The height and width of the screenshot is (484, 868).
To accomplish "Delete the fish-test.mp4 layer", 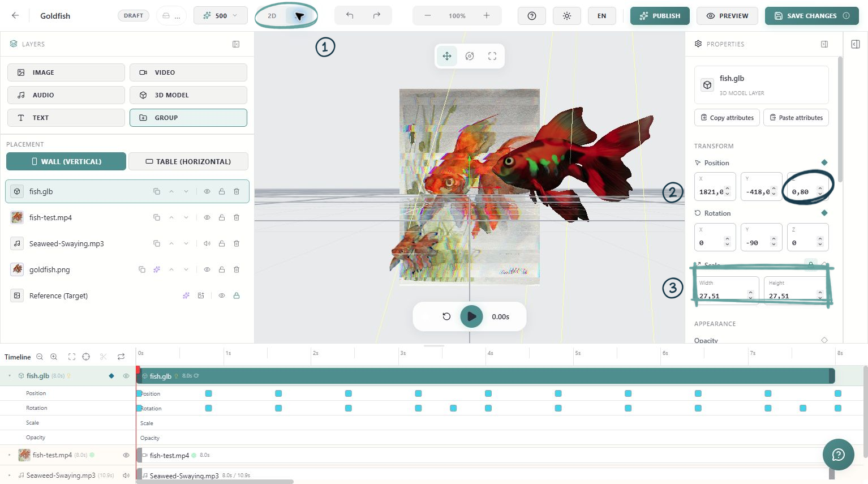I will 237,217.
